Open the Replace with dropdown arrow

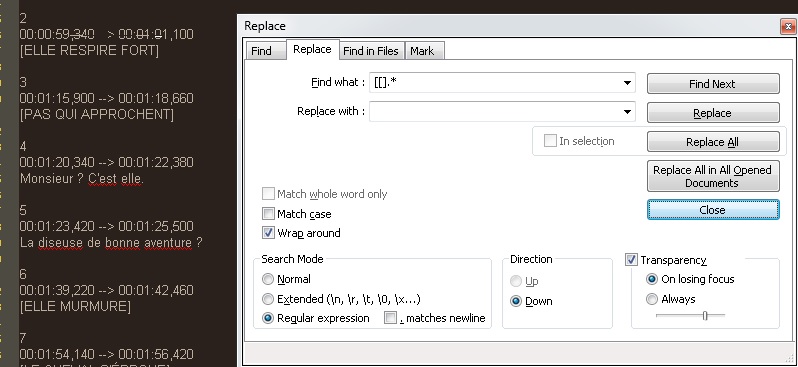click(x=628, y=111)
